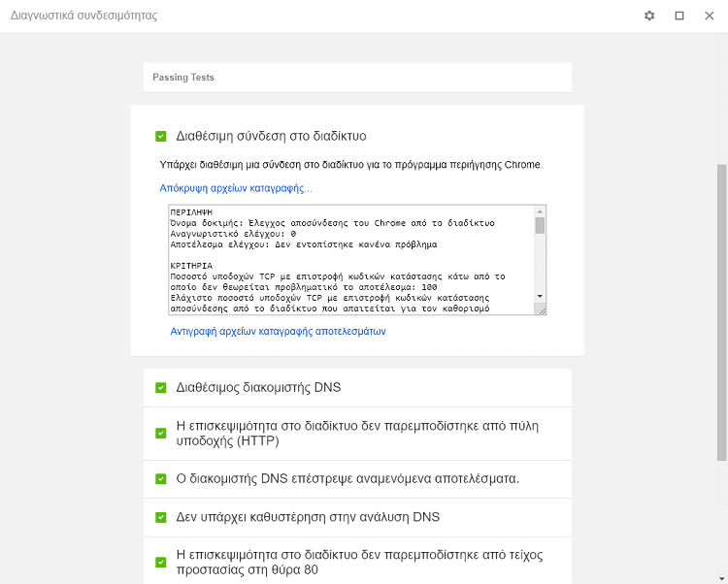Viewport: 728px width, 584px height.
Task: Click green check icon for τείχος προστασίας θύρα 80
Action: point(160,563)
